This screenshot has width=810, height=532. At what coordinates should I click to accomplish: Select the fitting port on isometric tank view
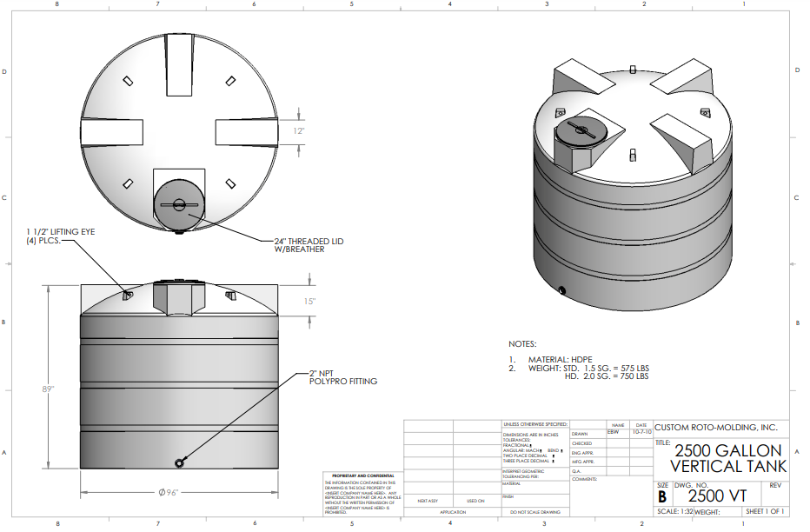point(562,289)
